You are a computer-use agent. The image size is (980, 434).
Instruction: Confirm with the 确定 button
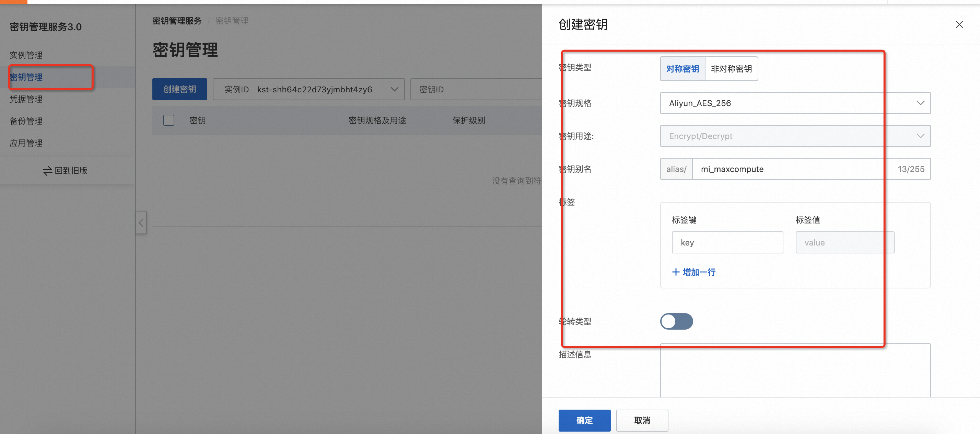coord(584,420)
